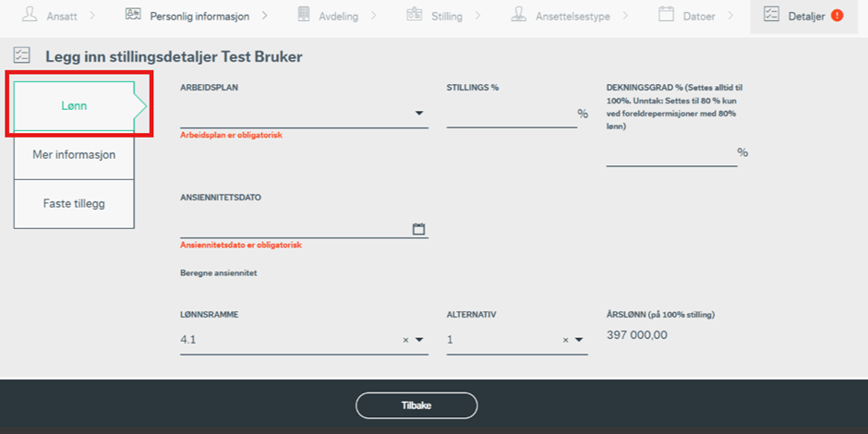Click the Beregne ansiennitet link

(x=219, y=273)
